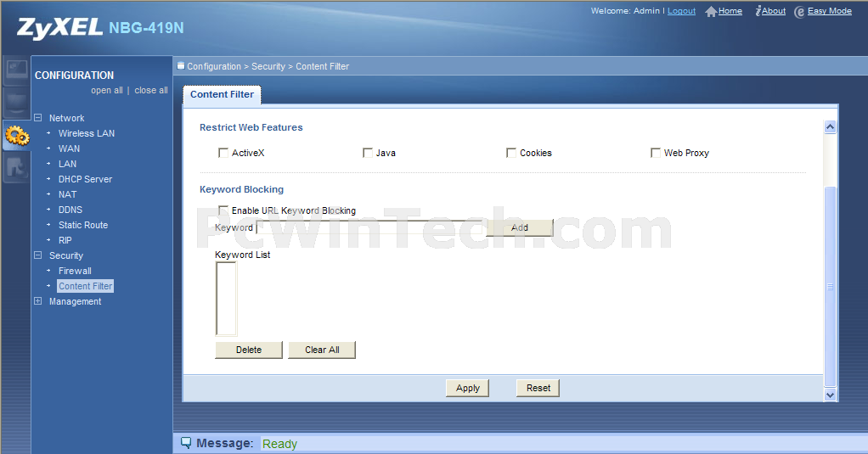Screen dimensions: 868x454
Task: Click the Management label in tree
Action: (x=76, y=301)
